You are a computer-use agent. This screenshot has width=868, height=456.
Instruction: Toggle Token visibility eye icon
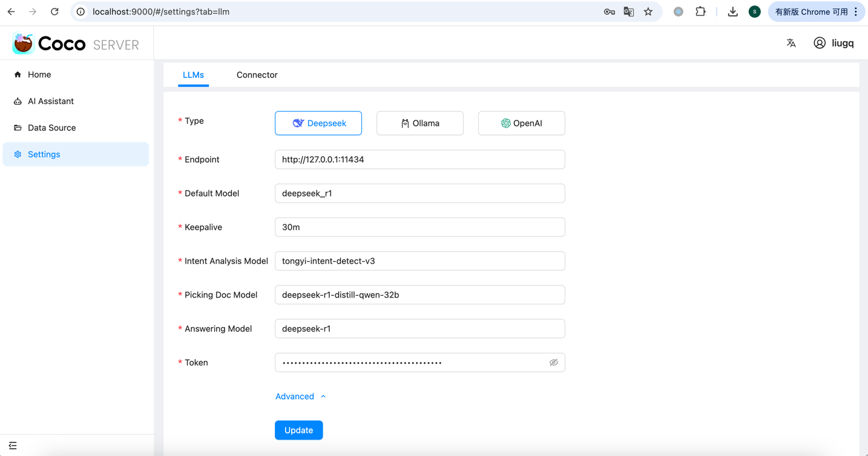[x=553, y=363]
